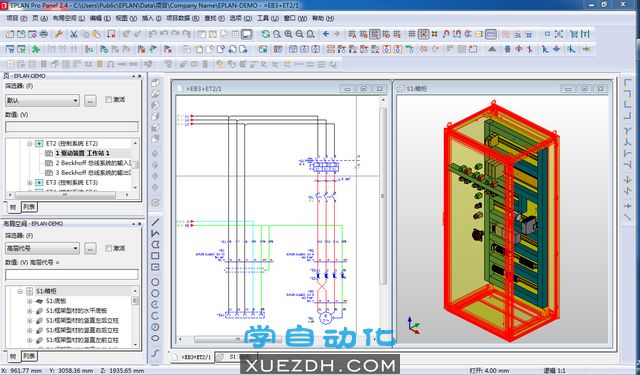Click the blue back arrow icon
This screenshot has height=375, width=640.
pos(326,34)
